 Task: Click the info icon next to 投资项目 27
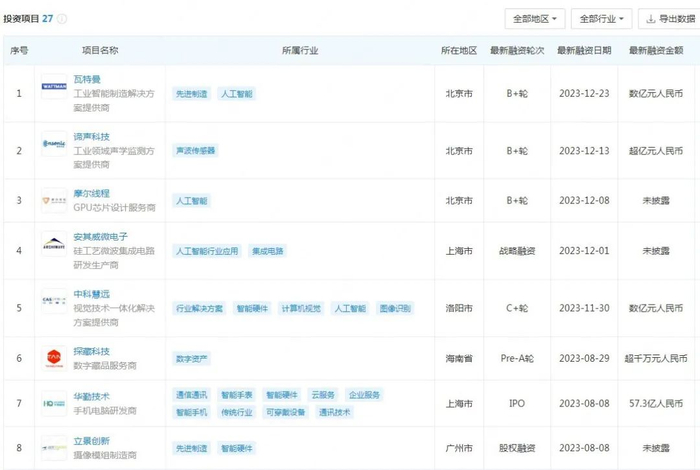[x=62, y=19]
